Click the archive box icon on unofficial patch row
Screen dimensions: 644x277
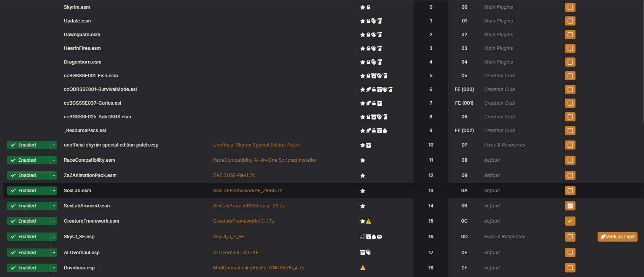tap(368, 145)
